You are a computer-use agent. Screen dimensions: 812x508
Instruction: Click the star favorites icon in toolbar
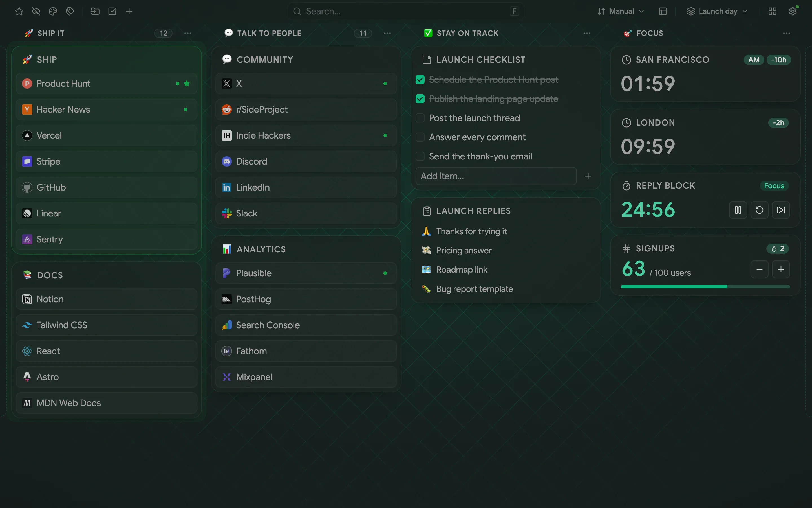(x=19, y=11)
